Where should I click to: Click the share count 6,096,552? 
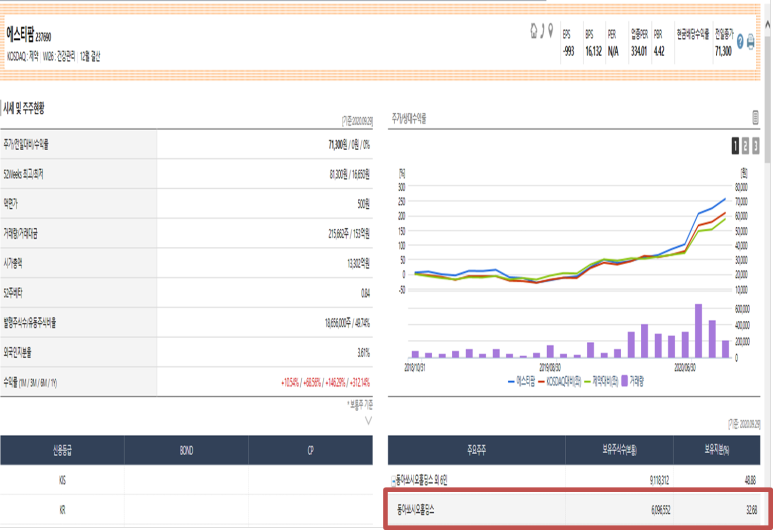(660, 510)
